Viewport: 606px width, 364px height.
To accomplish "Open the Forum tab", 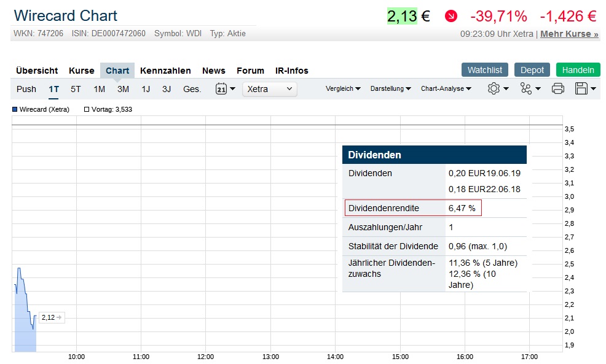I will coord(250,71).
